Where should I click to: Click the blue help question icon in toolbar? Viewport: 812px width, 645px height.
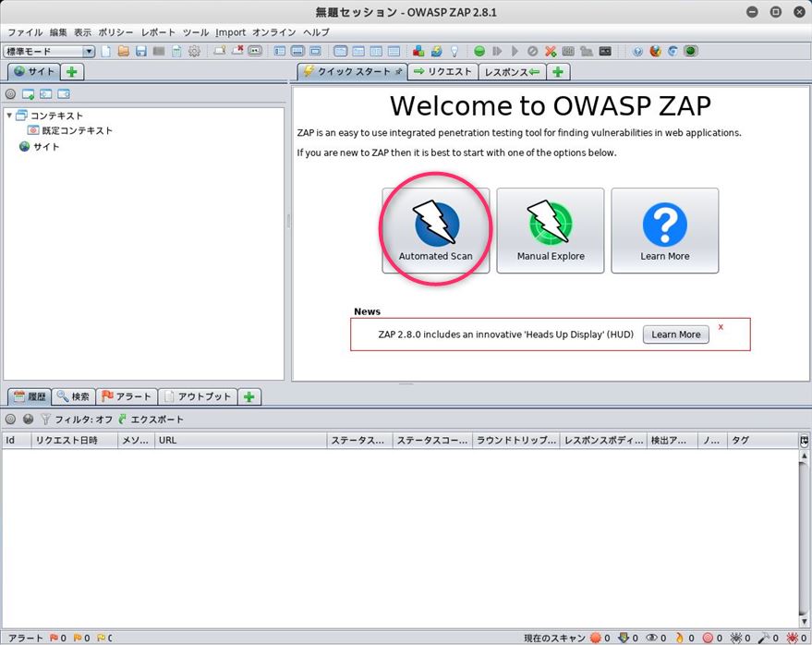point(637,52)
